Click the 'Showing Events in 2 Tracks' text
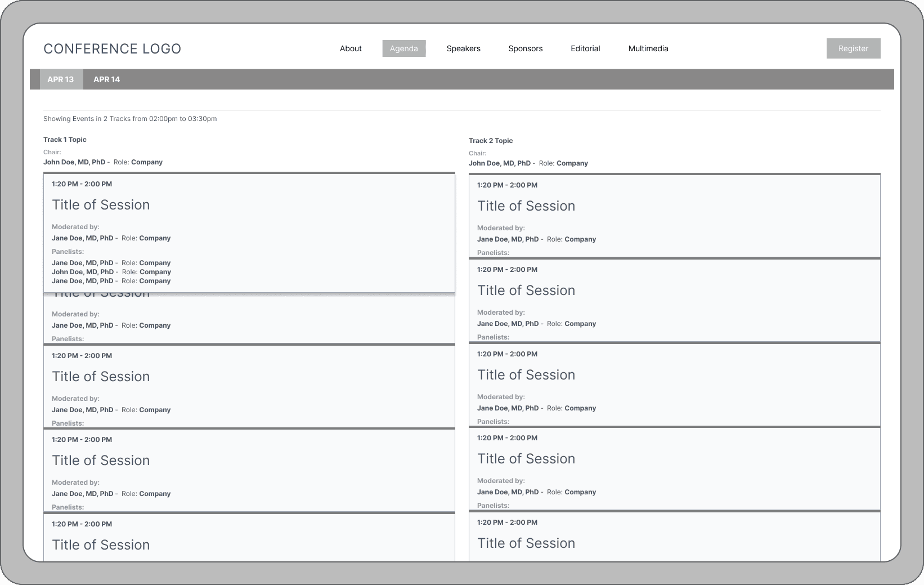The image size is (924, 585). pyautogui.click(x=130, y=119)
